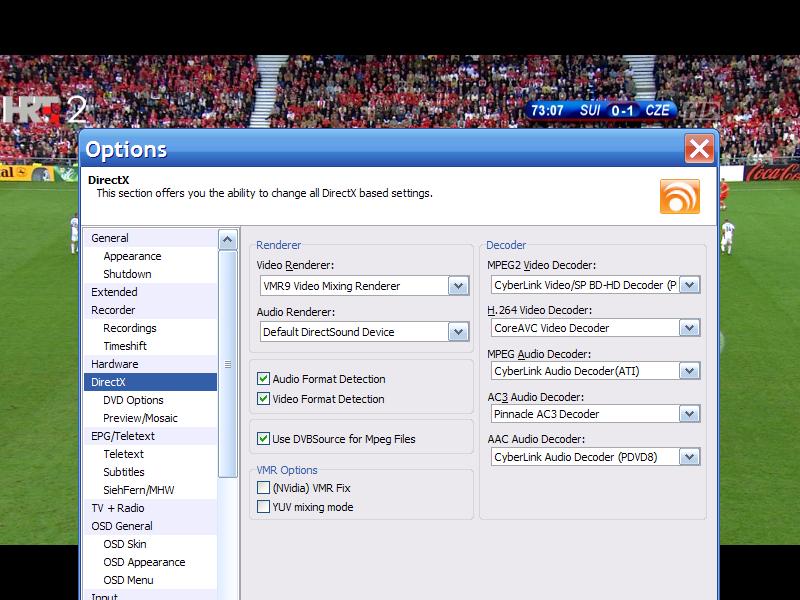This screenshot has width=800, height=600.
Task: Select the TV + Radio category
Action: 151,508
